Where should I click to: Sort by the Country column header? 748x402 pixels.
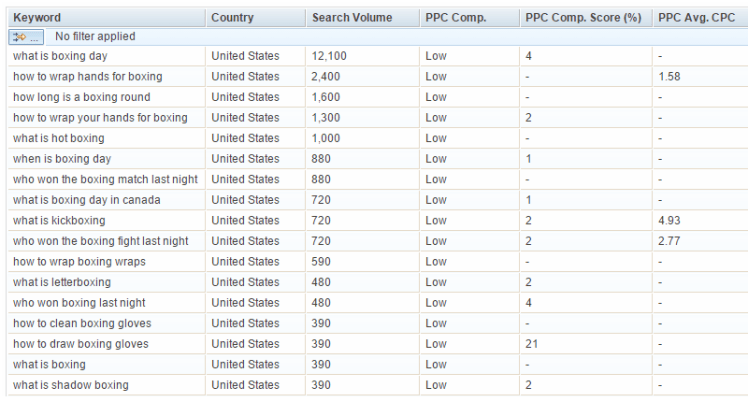tap(233, 17)
